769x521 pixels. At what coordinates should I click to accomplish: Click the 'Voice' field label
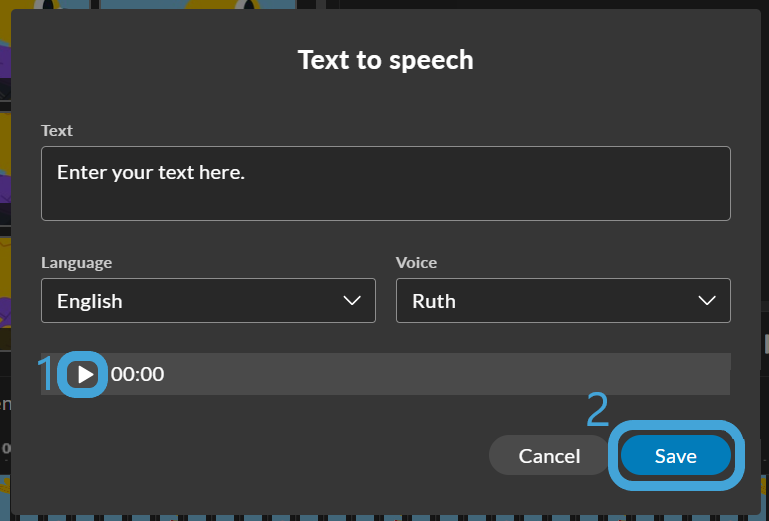pos(416,263)
